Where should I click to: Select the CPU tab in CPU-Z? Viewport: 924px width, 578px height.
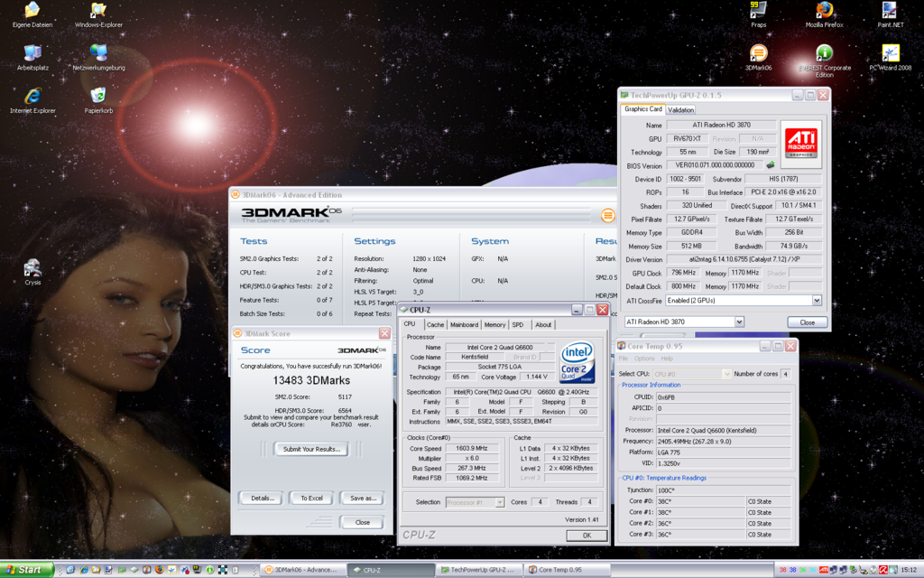click(410, 324)
